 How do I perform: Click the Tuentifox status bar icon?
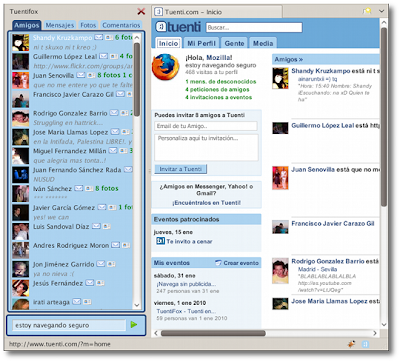(365, 344)
